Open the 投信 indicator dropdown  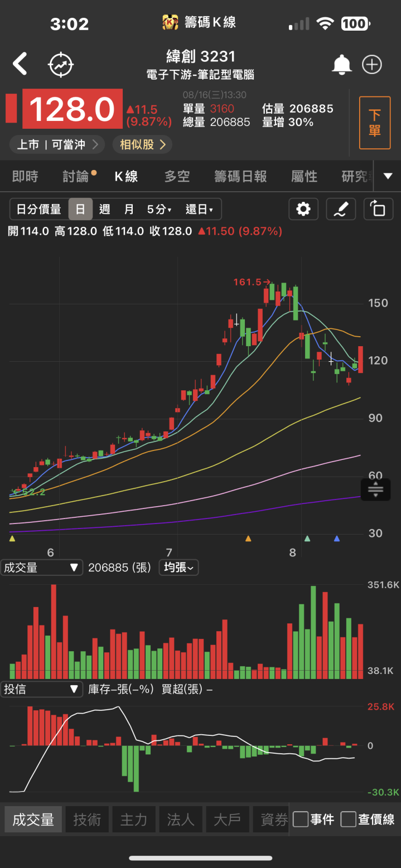click(42, 689)
